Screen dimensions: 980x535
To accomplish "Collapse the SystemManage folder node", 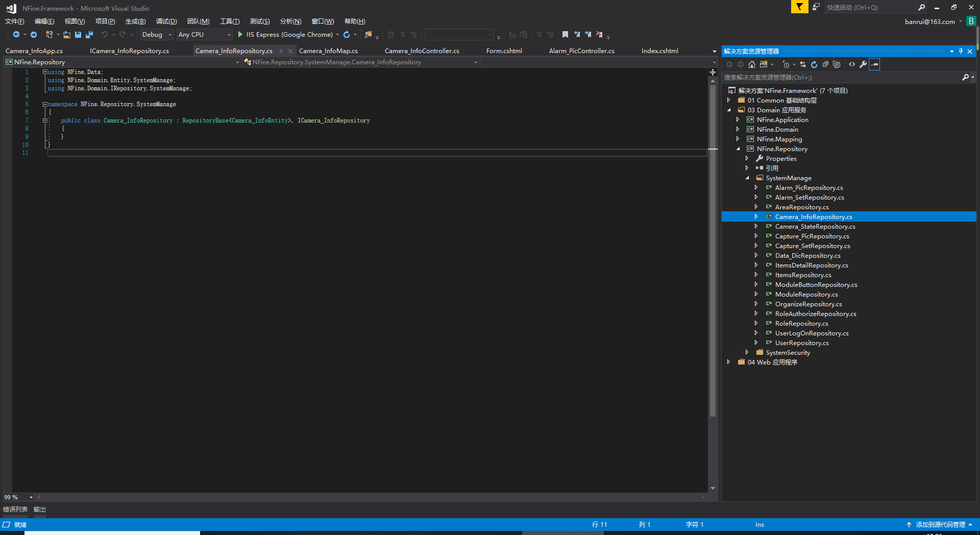I will point(747,178).
